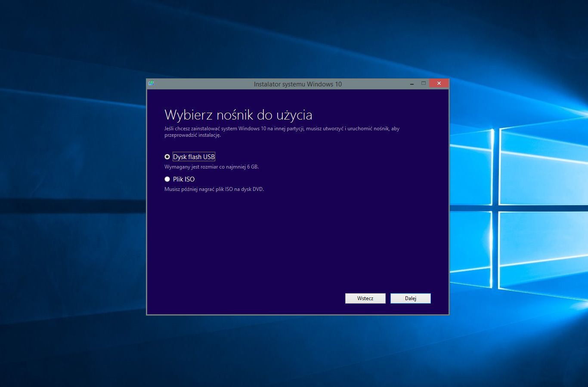Screen dimensions: 588x387
Task: Close the Instalator systemu Windows 10 window
Action: 439,83
